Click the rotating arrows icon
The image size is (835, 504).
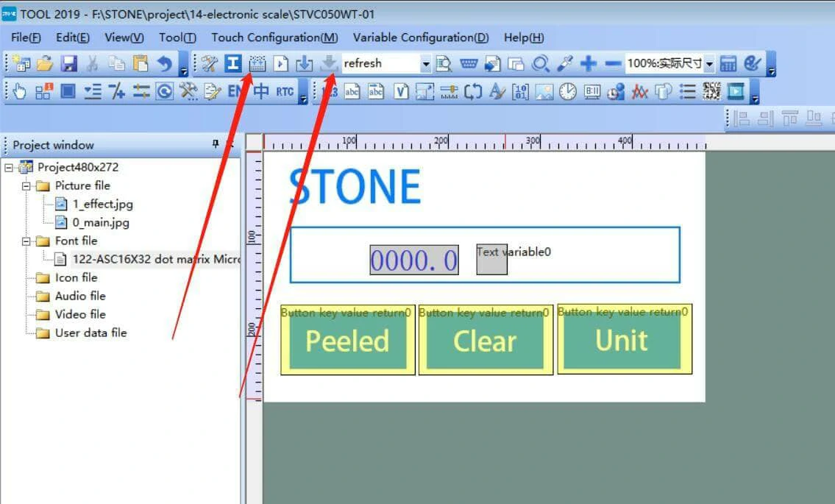473,92
